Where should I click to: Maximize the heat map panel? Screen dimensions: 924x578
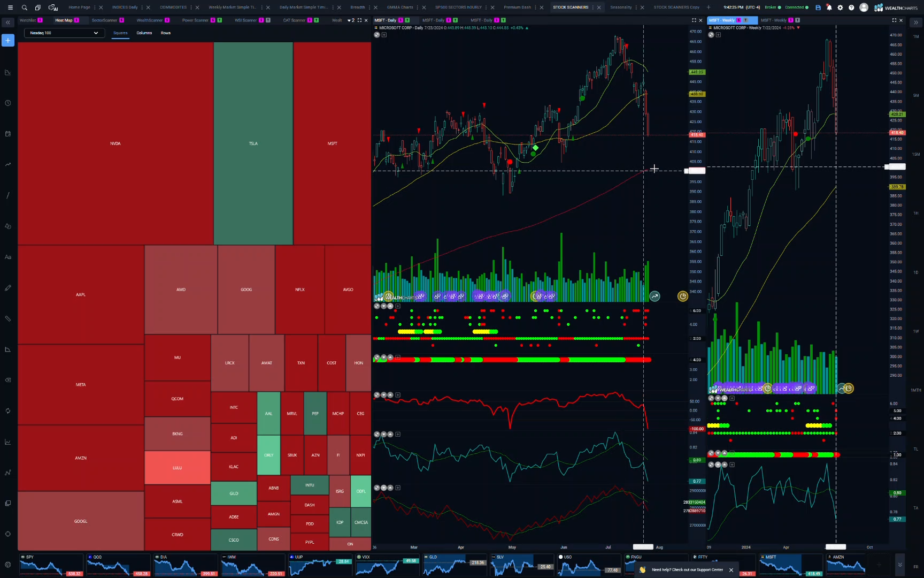[x=359, y=20]
